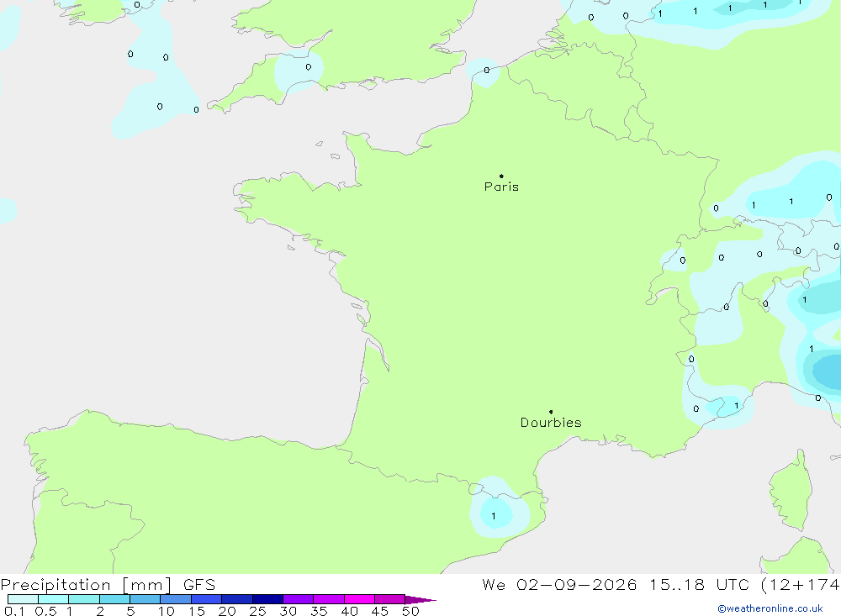Click the Paris city label
This screenshot has height=616, width=841.
pyautogui.click(x=501, y=187)
